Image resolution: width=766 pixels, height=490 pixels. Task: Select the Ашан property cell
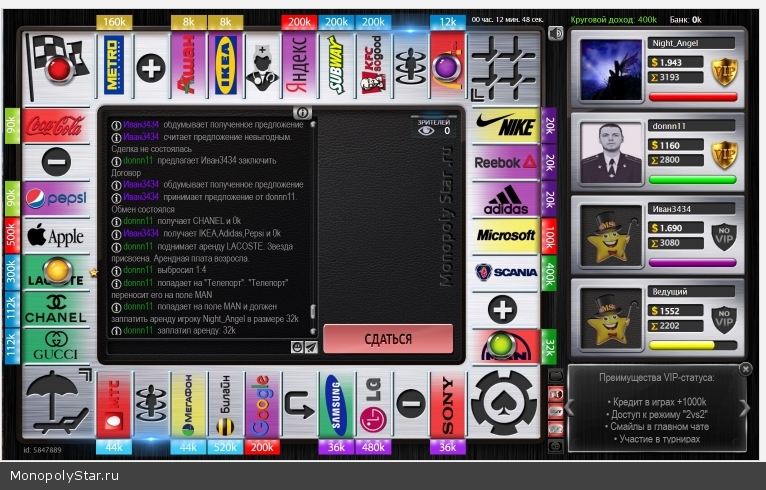(189, 65)
